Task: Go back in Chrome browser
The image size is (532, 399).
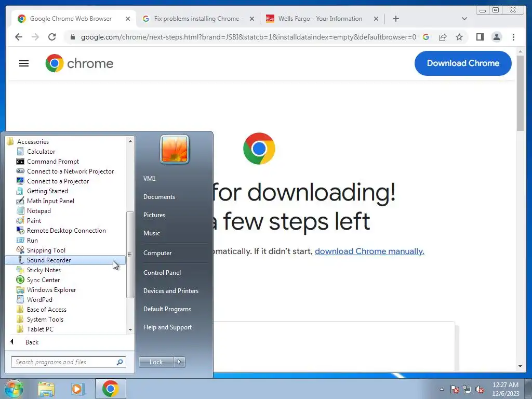Action: coord(19,37)
